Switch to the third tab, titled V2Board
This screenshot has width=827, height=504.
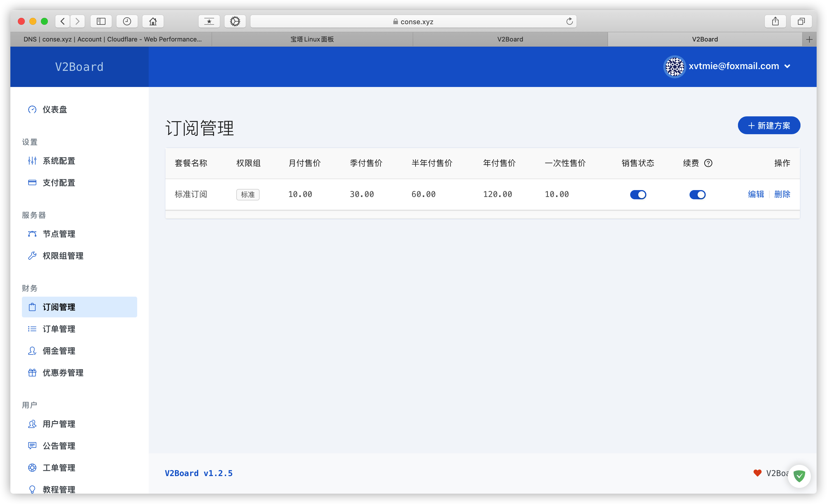coord(510,39)
